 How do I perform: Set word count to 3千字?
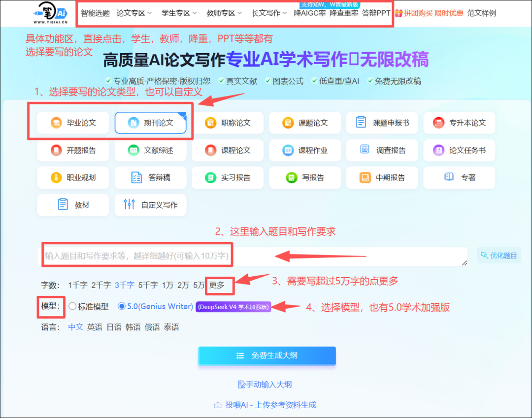125,285
